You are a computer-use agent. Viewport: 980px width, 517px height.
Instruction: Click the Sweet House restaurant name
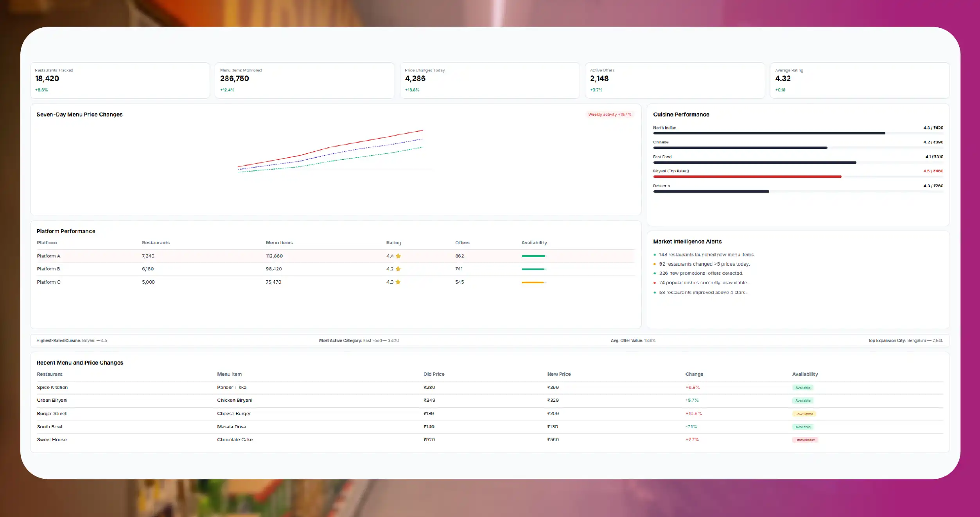point(52,440)
